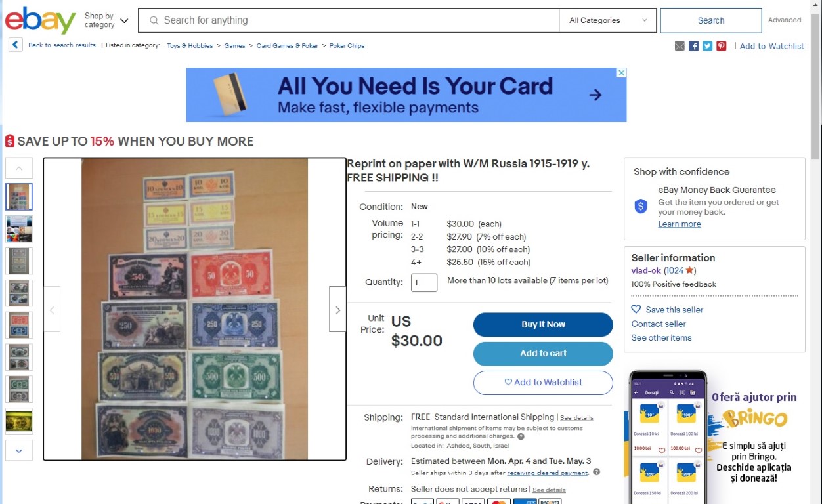Open Poker Chips breadcrumb category
The width and height of the screenshot is (822, 504).
pyautogui.click(x=347, y=46)
